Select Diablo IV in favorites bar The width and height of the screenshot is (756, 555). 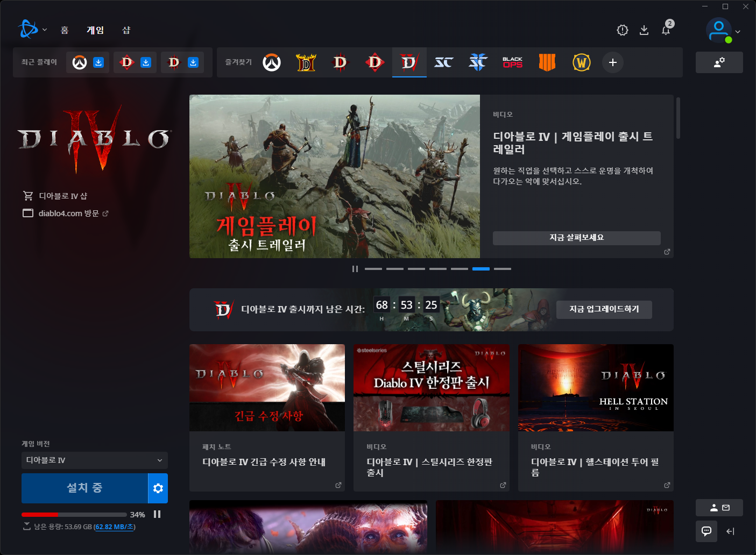[409, 62]
